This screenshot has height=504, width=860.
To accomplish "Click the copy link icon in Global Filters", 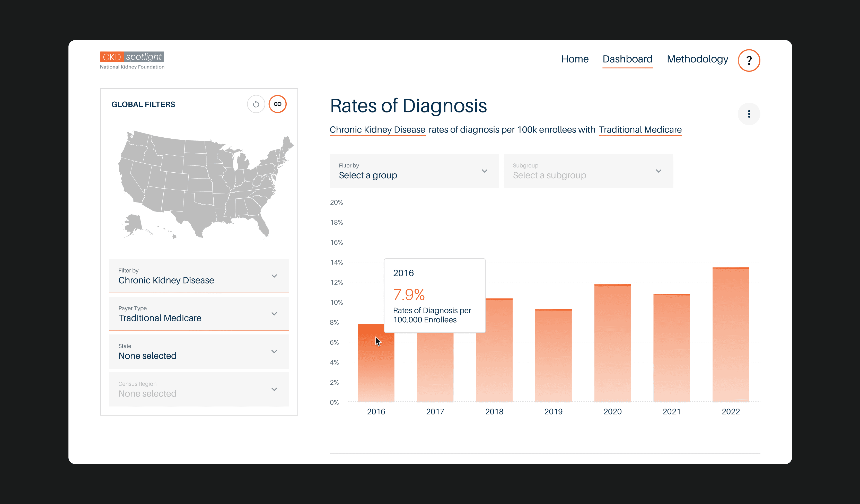I will point(277,104).
